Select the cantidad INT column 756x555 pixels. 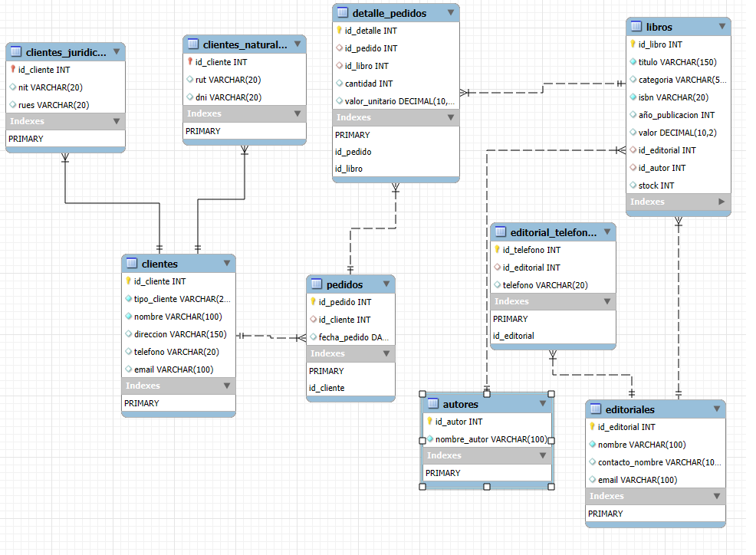point(396,84)
